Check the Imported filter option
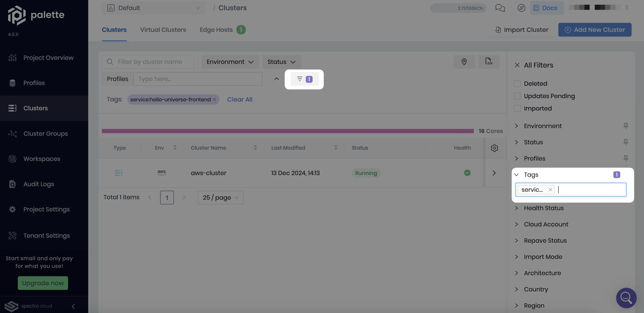Screen dimensions: 644x313 517,108
